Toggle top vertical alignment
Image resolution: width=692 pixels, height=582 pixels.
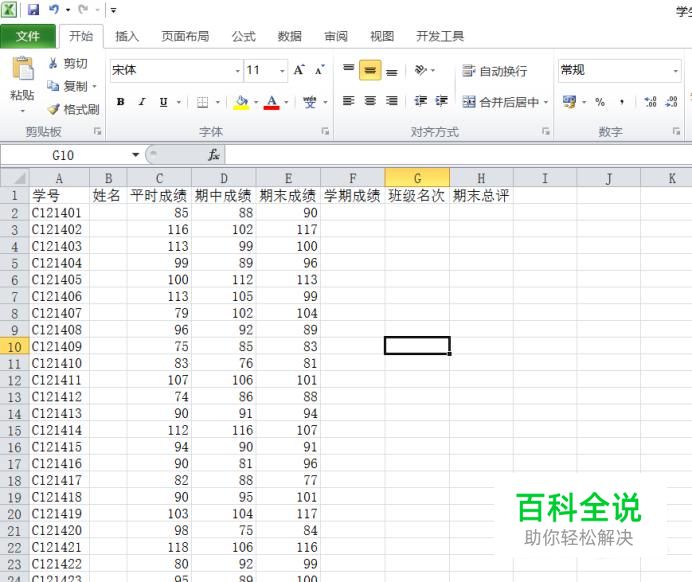click(x=349, y=70)
